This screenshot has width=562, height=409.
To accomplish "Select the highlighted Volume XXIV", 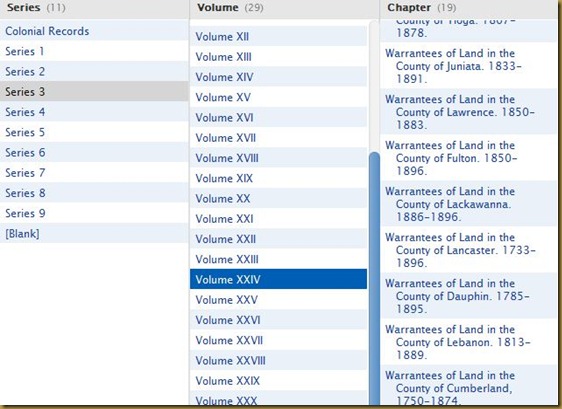I will pos(278,279).
